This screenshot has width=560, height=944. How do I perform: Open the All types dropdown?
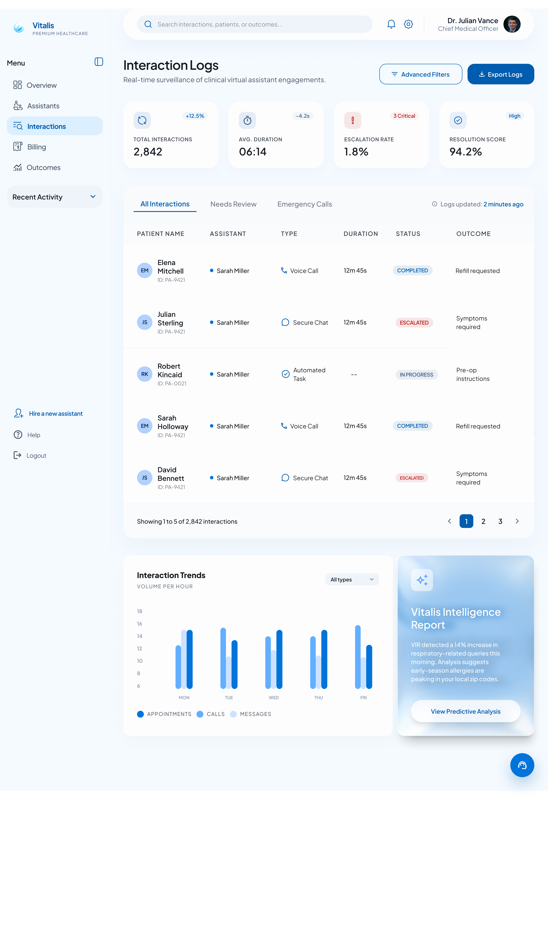(x=352, y=579)
